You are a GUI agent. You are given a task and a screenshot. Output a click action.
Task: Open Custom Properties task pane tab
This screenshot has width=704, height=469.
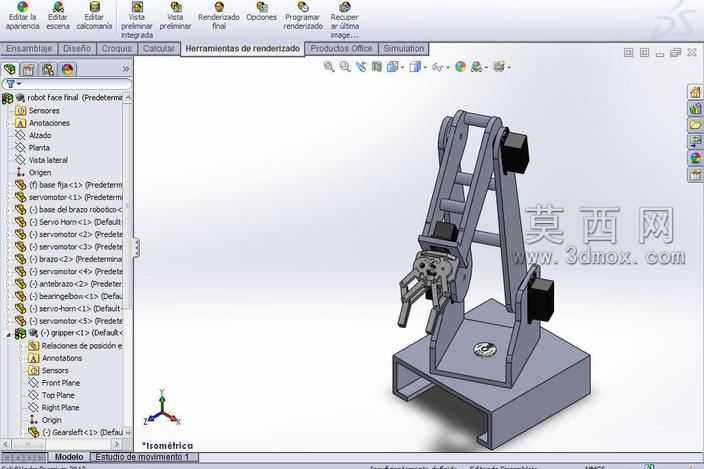click(x=695, y=174)
